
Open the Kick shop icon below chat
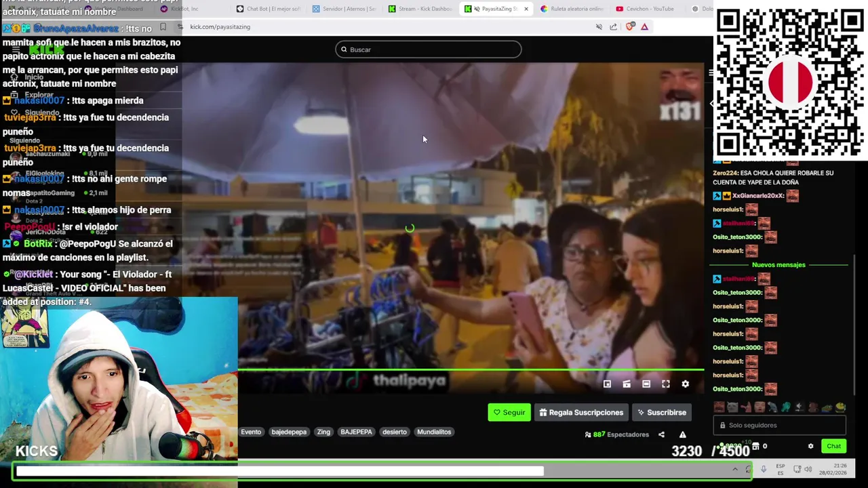(755, 446)
